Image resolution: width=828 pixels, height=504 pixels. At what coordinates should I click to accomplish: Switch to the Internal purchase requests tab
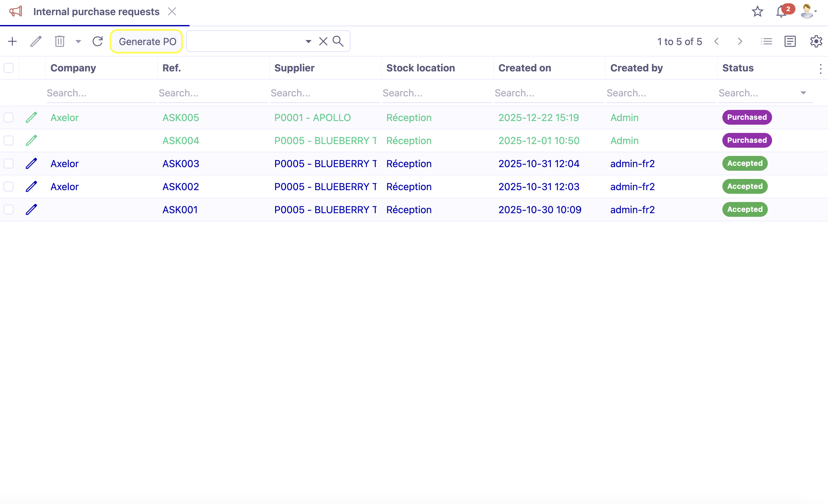pyautogui.click(x=96, y=11)
